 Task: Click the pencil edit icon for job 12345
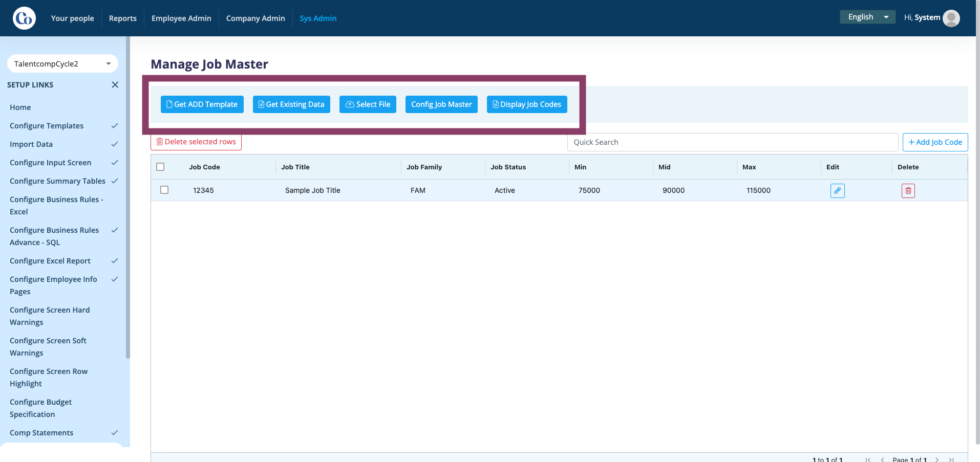837,190
